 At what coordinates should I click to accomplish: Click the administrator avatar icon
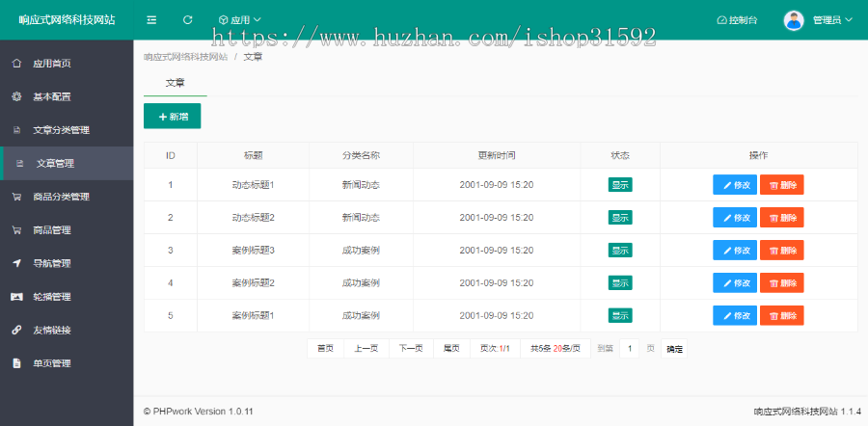(x=794, y=19)
